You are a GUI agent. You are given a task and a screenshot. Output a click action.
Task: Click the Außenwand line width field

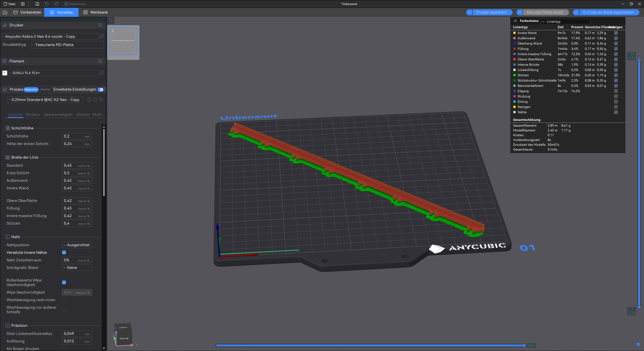77,181
